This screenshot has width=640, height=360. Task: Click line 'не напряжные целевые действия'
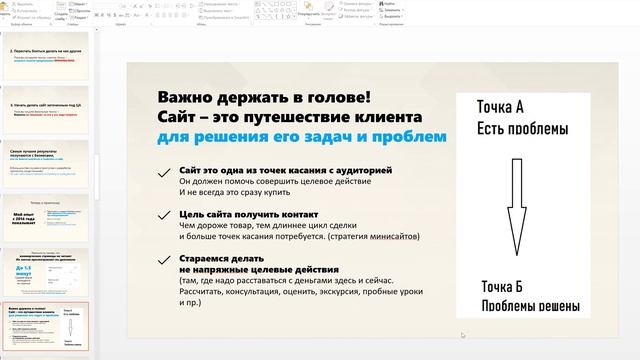(x=259, y=269)
